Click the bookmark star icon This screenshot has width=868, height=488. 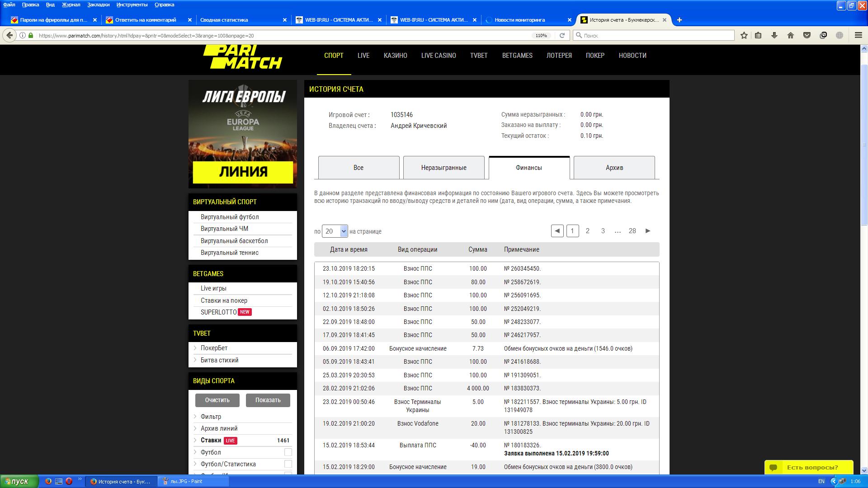[744, 35]
